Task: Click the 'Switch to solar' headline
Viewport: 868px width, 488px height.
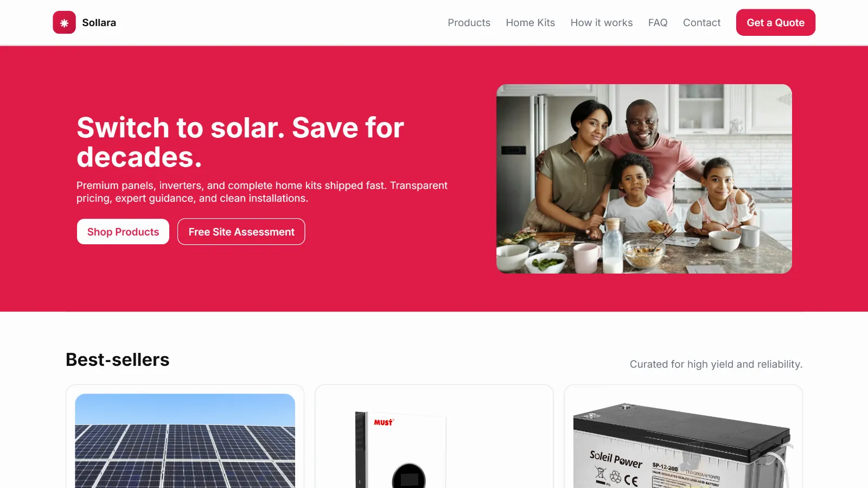Action: (240, 142)
